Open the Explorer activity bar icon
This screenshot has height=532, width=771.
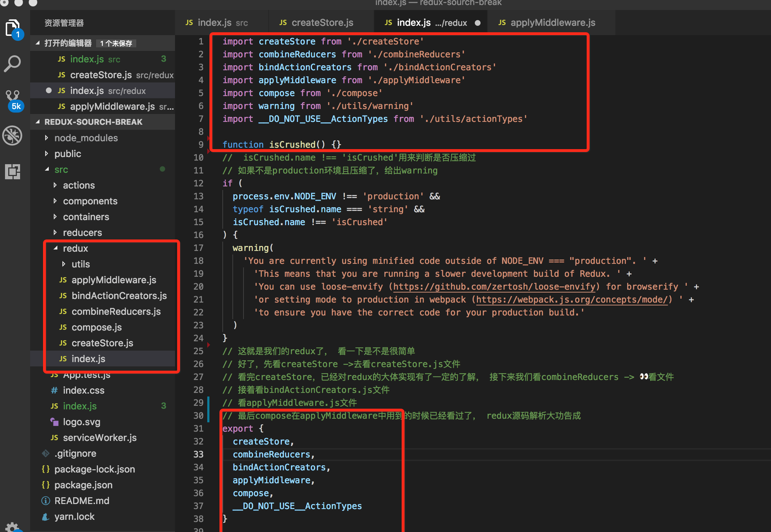click(13, 28)
